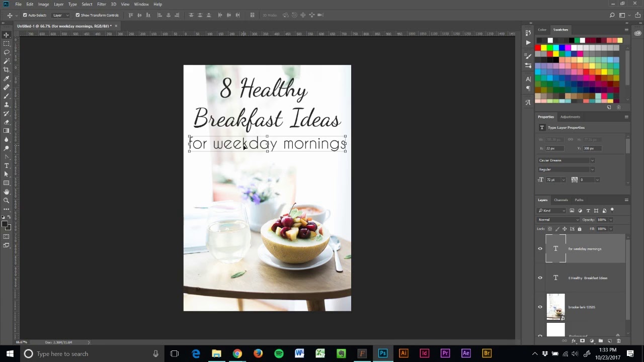Click the add layer mask icon
Screen dimensions: 644x362
click(582, 341)
